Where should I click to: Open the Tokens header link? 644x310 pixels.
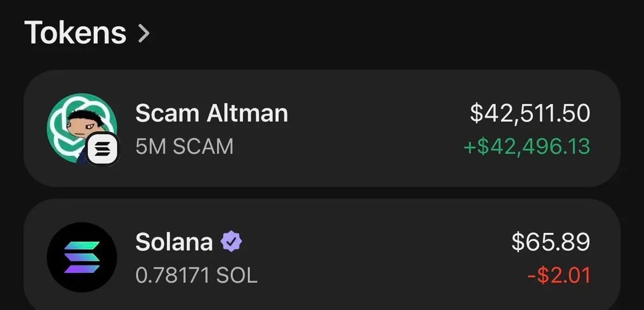click(75, 32)
